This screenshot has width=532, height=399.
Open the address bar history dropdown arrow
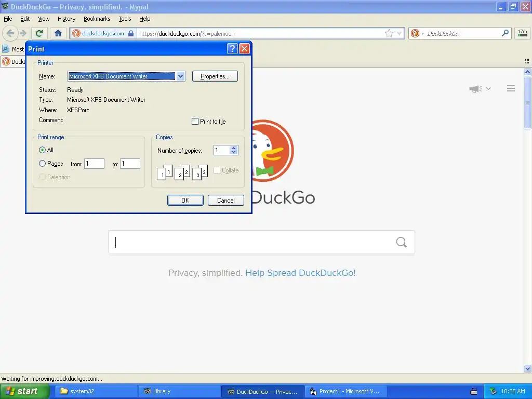coord(400,33)
